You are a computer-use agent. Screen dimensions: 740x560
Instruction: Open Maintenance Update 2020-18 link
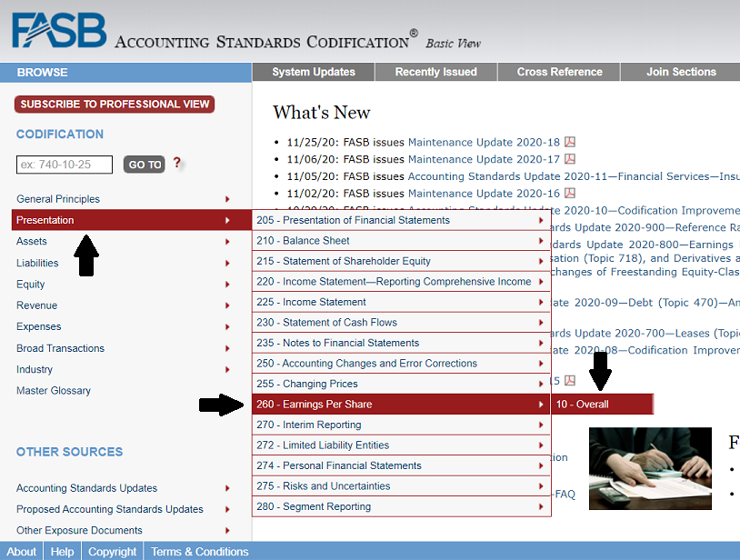pyautogui.click(x=484, y=142)
